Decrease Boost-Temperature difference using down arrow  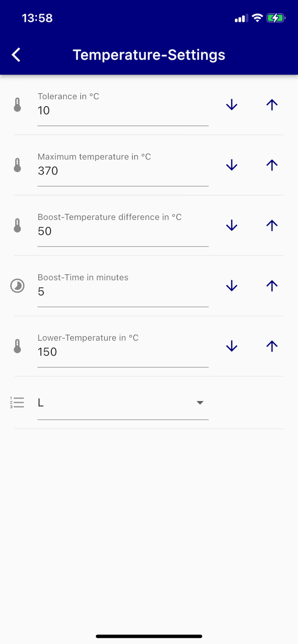pos(232,225)
